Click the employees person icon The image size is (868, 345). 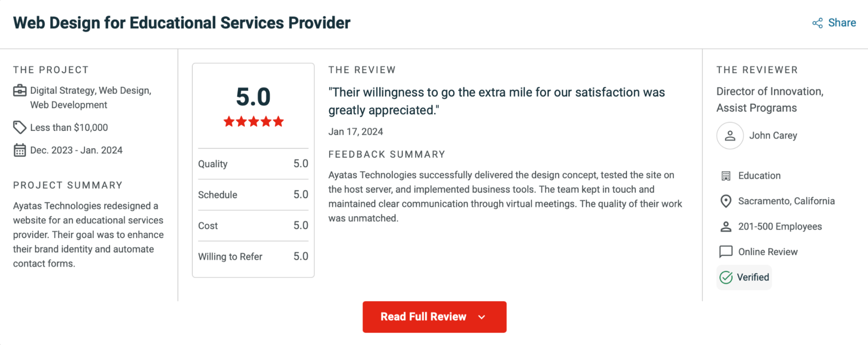(x=726, y=227)
